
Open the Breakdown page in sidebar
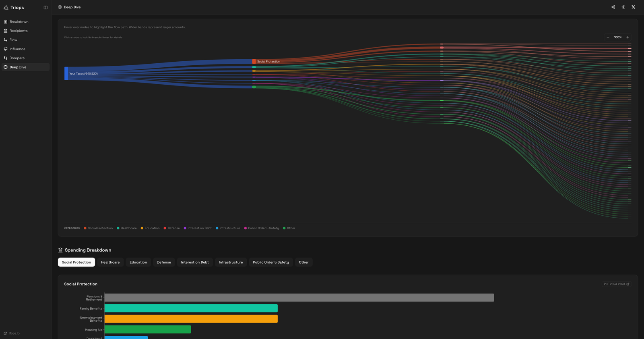point(19,22)
